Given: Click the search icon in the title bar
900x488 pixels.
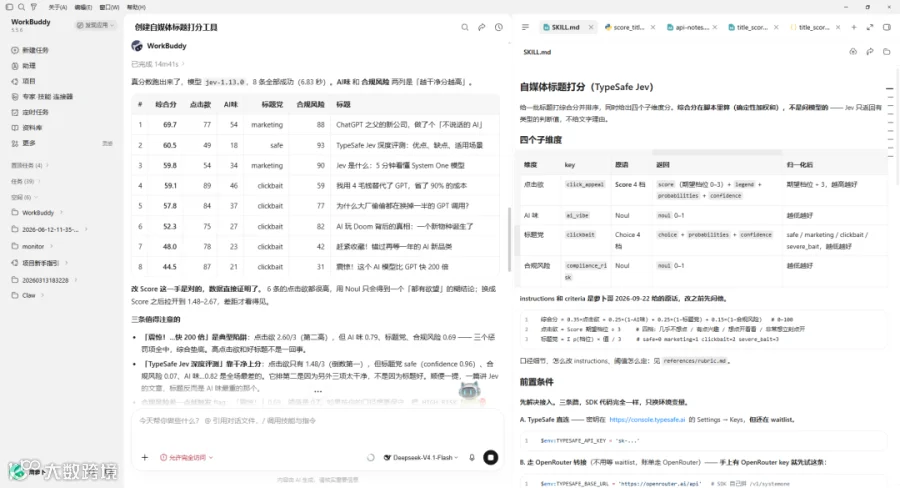Looking at the screenshot, I should (x=21, y=7).
